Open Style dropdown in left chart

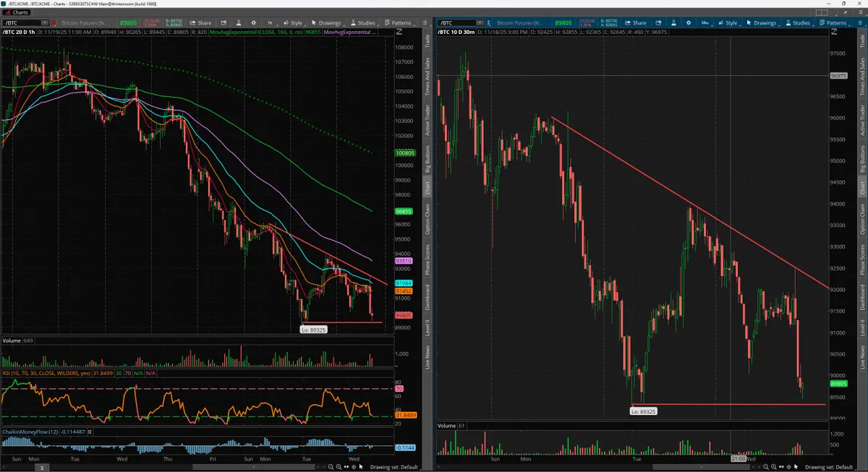[292, 23]
